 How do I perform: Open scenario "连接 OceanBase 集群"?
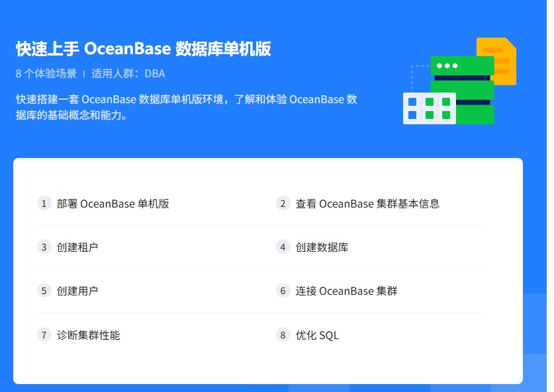pyautogui.click(x=346, y=291)
